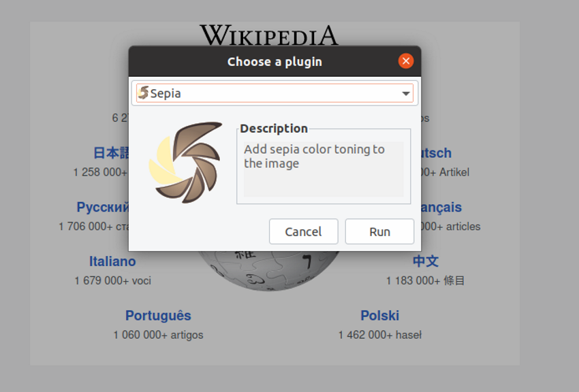The width and height of the screenshot is (579, 392).
Task: Click the small Sepia icon in combo box
Action: pyautogui.click(x=143, y=93)
